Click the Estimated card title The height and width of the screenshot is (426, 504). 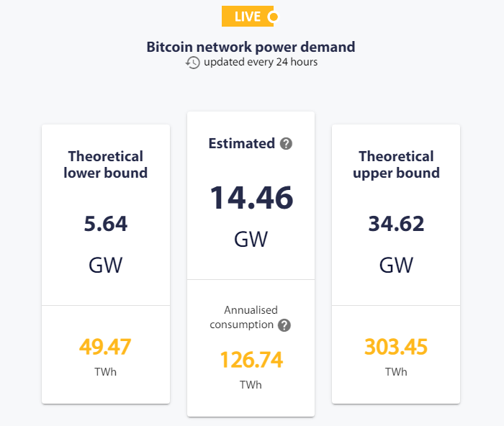click(x=241, y=143)
